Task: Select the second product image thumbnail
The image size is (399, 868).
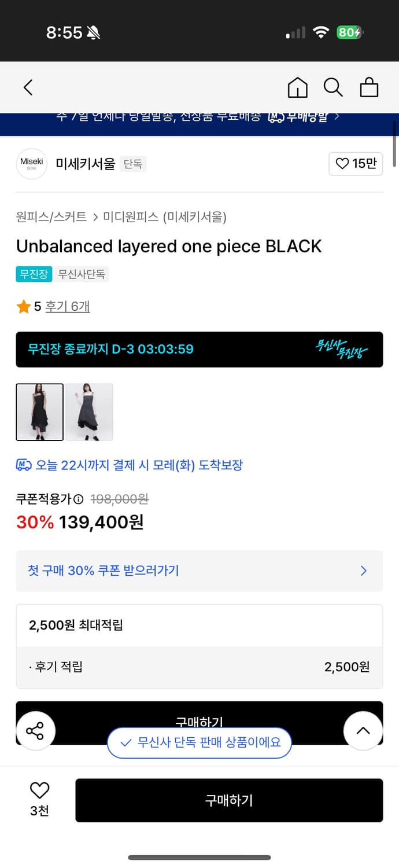Action: point(89,412)
